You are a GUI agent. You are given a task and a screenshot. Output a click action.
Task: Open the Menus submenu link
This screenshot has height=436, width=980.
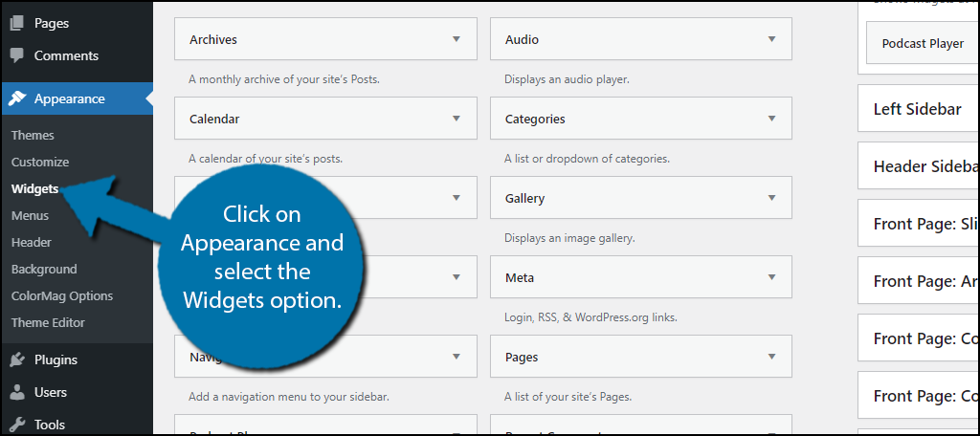click(x=30, y=215)
